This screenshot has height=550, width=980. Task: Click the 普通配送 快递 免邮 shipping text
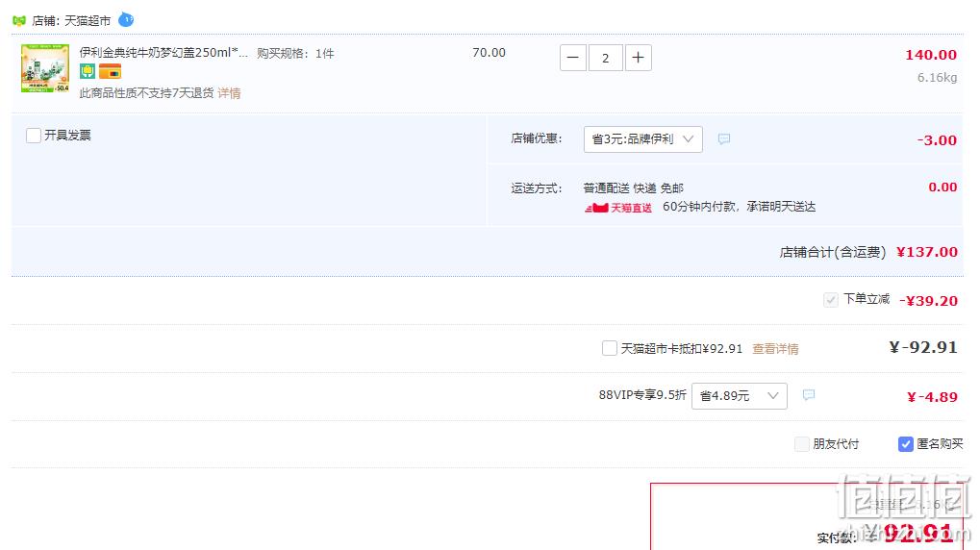(633, 188)
